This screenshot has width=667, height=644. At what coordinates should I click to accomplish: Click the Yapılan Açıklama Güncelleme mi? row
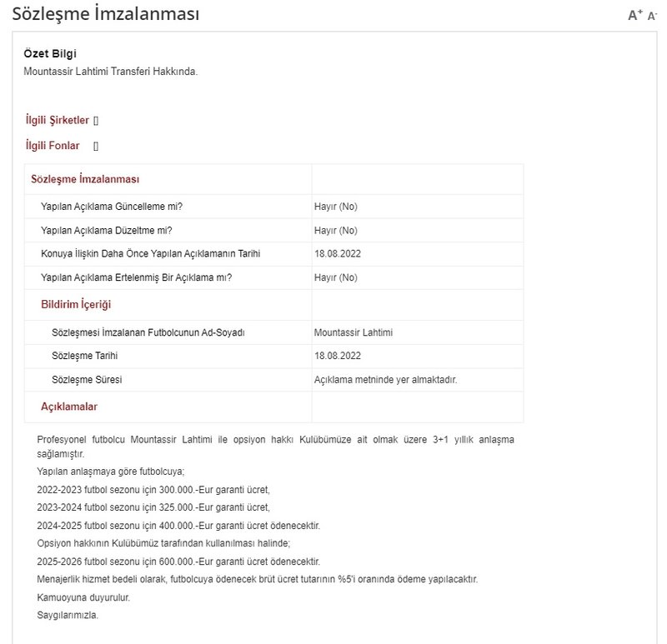112,207
